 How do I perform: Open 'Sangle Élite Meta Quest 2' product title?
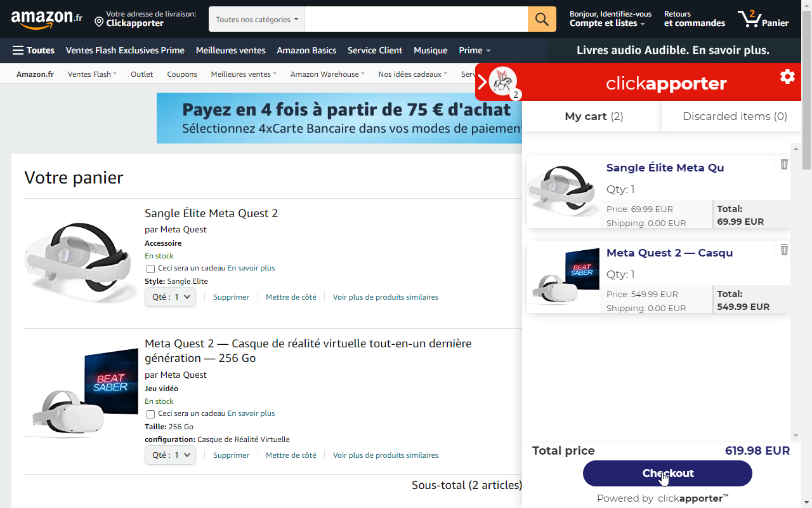(211, 213)
